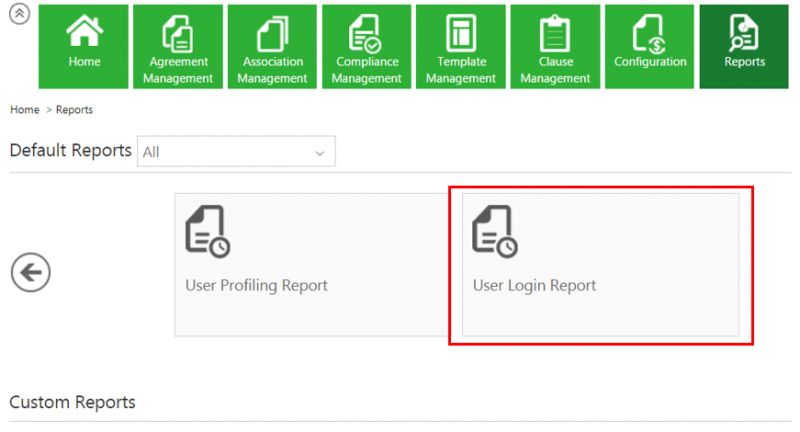Open the Home tile
This screenshot has height=432, width=800.
84,47
